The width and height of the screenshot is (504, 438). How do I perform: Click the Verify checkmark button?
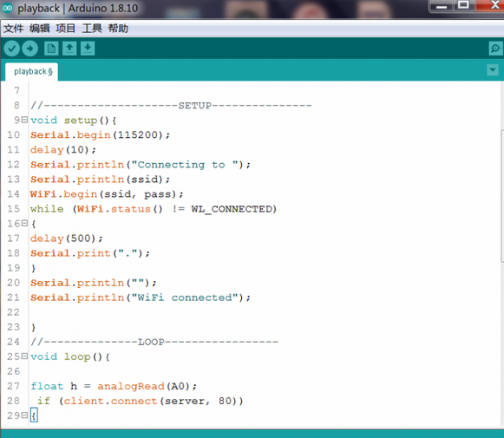coord(11,49)
